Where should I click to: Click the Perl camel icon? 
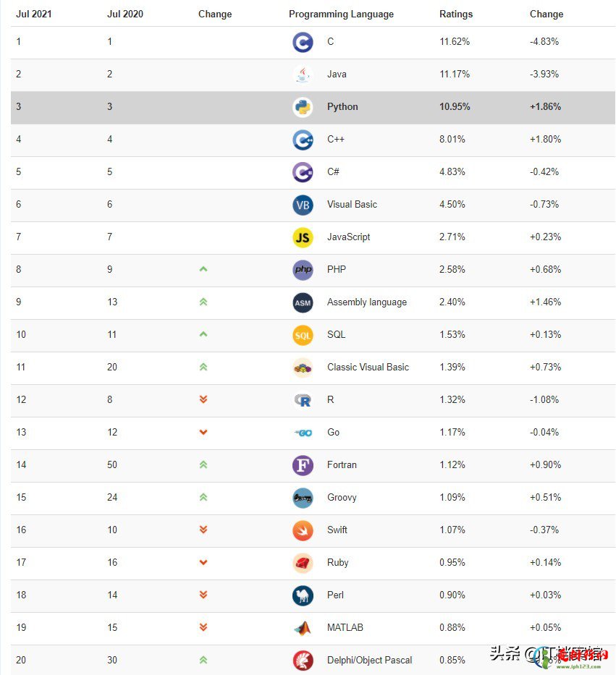[x=303, y=595]
